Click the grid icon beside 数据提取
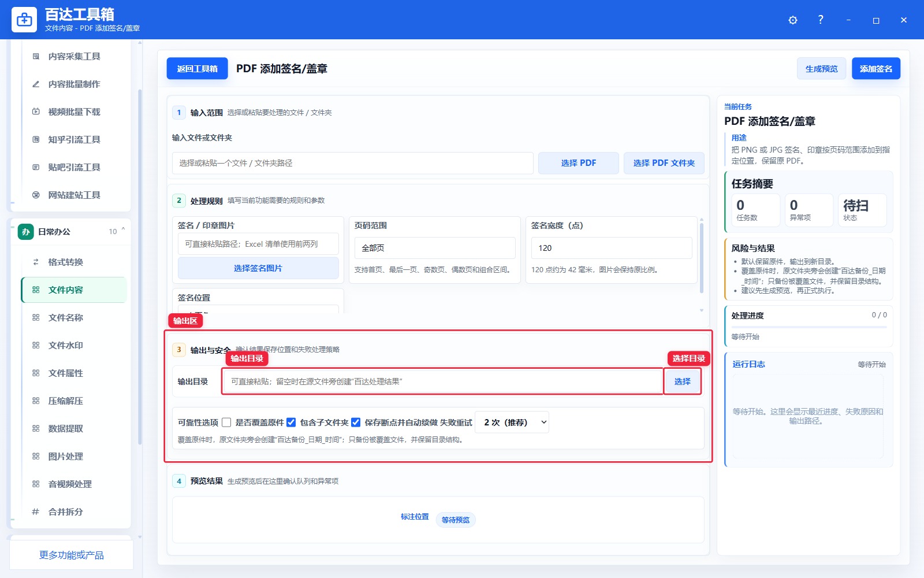The width and height of the screenshot is (924, 578). [36, 428]
